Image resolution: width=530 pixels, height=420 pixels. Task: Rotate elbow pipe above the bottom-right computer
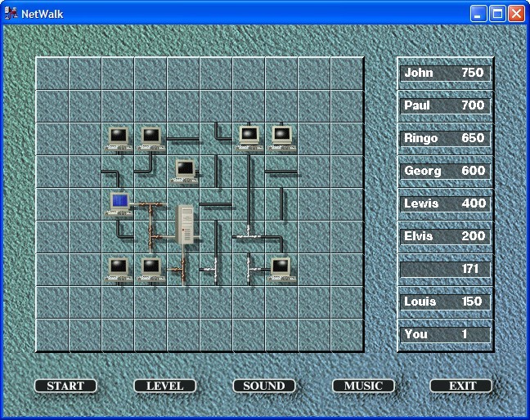point(282,237)
